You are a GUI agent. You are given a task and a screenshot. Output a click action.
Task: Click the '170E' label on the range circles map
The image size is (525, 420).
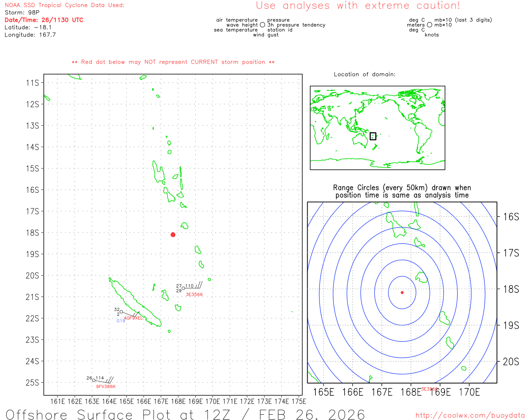pos(469,392)
